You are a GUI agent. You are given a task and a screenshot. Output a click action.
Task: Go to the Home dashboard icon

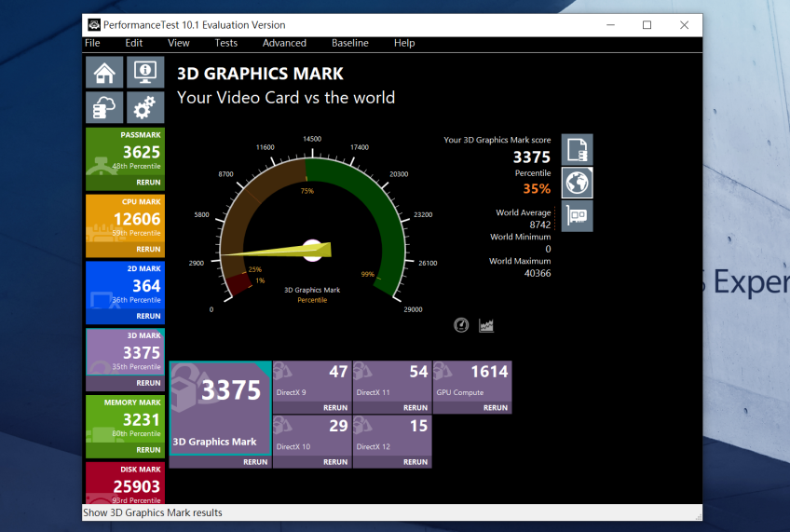click(104, 73)
